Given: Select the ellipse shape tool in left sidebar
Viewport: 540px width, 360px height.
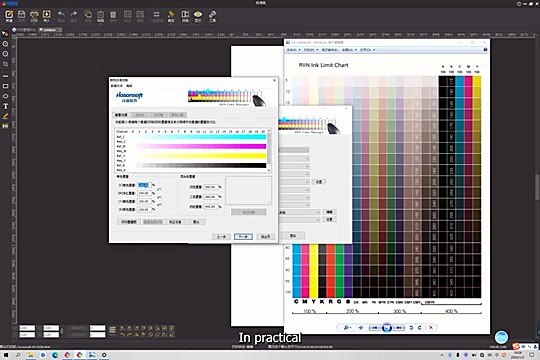Looking at the screenshot, I should pos(5,96).
